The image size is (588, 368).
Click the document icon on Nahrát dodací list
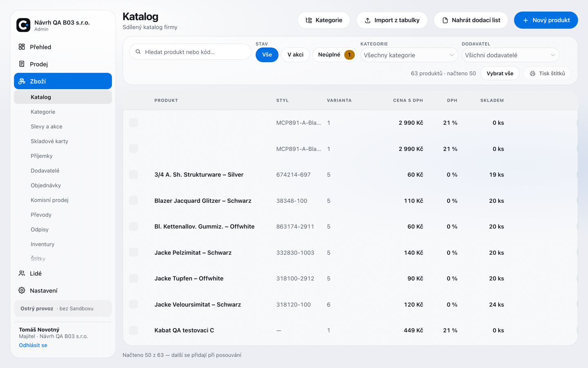point(445,20)
